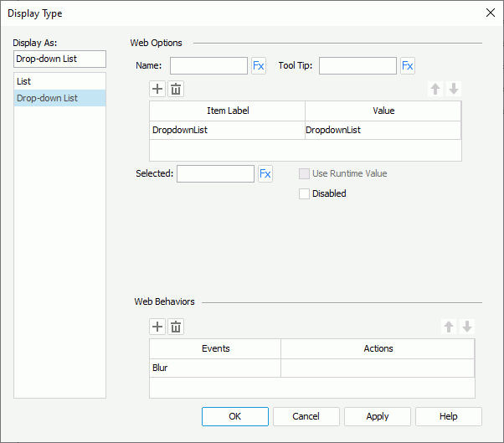Click the OK button
The height and width of the screenshot is (443, 504).
[x=235, y=417]
